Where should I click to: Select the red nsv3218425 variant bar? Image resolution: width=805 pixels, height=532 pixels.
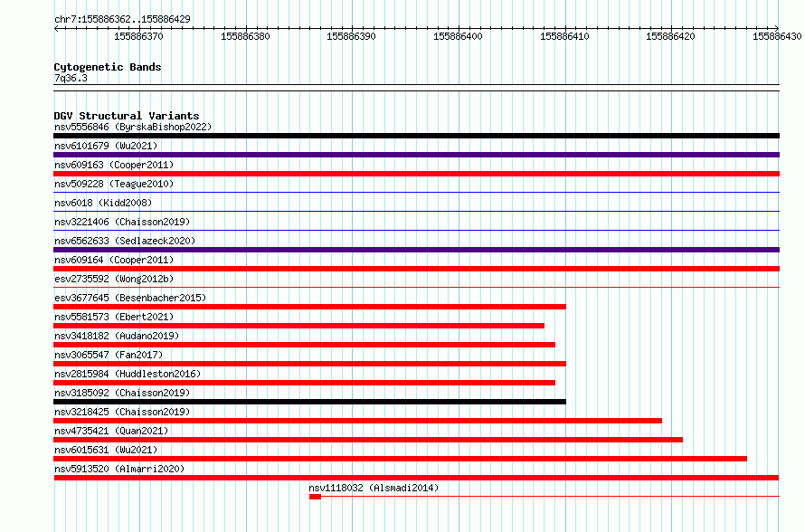click(x=358, y=421)
